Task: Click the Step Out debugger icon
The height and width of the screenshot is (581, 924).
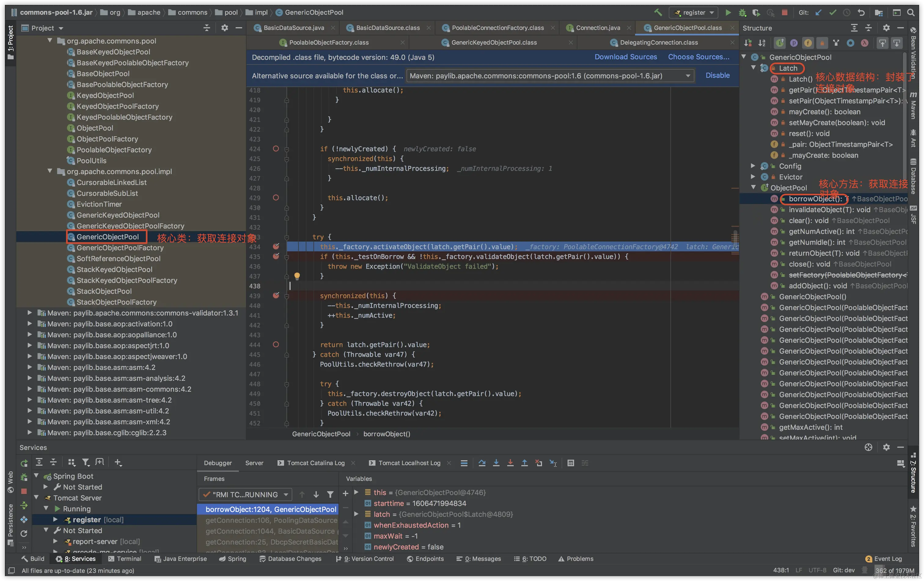Action: (x=524, y=463)
